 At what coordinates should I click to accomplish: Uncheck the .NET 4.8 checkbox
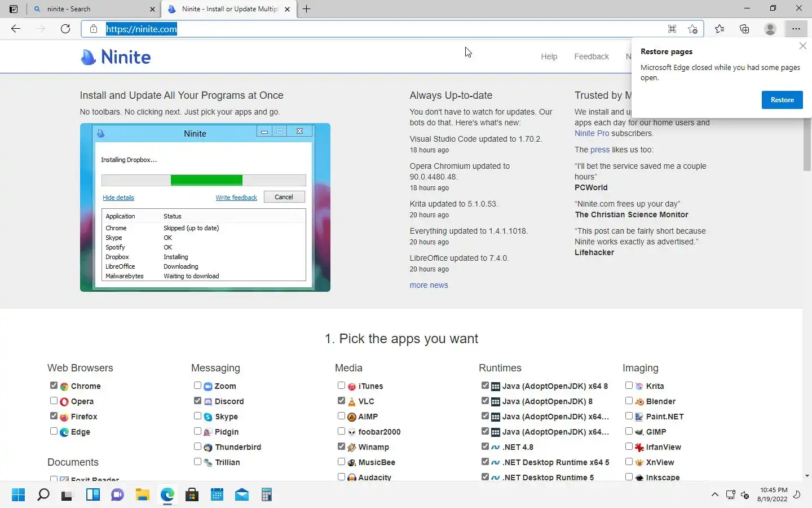coord(485,446)
